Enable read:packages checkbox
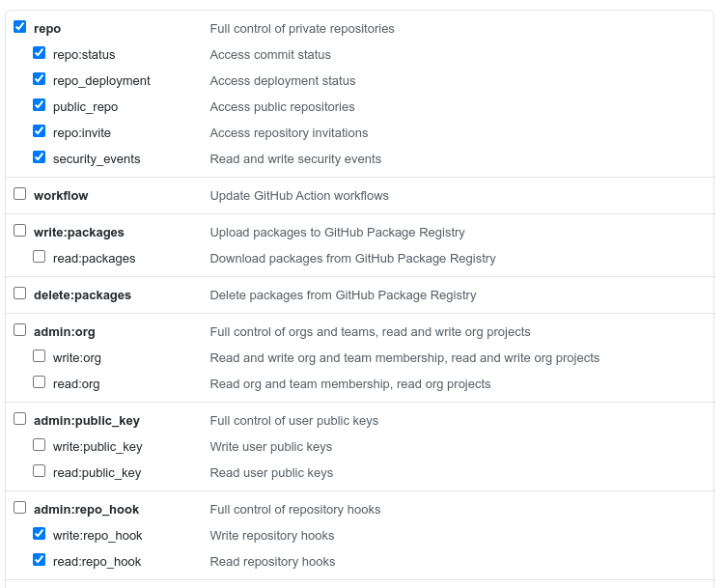 [40, 257]
